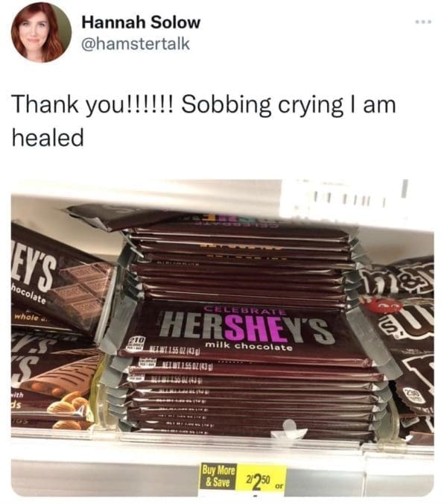Open the attached chocolate bar photo
This screenshot has width=447, height=504.
[x=223, y=338]
